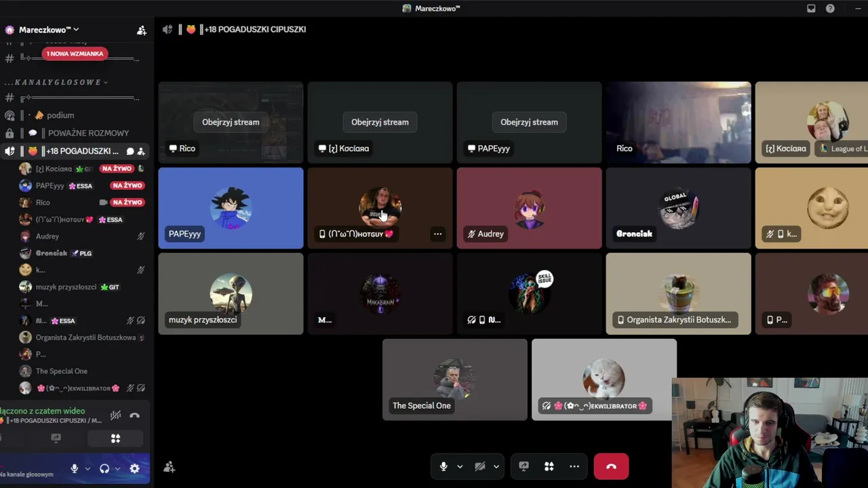Image resolution: width=868 pixels, height=488 pixels.
Task: Click the speaker icon in the channel header
Action: 167,29
